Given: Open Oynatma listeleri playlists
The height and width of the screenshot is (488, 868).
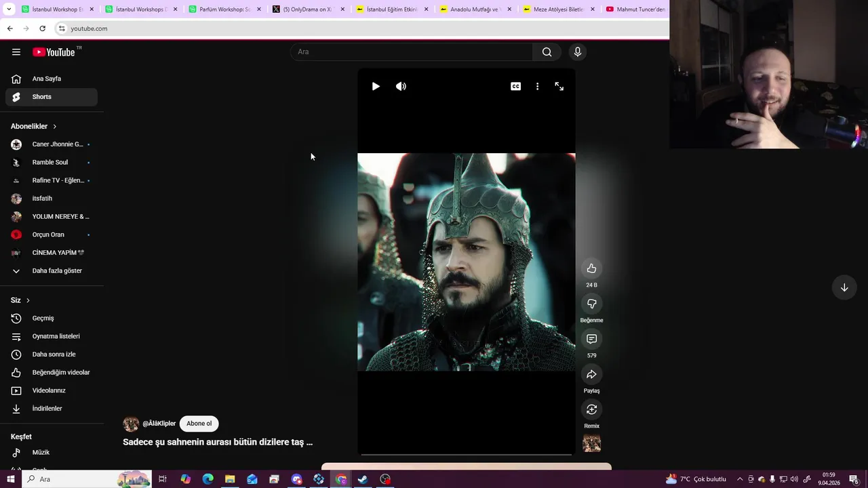Looking at the screenshot, I should [x=52, y=336].
